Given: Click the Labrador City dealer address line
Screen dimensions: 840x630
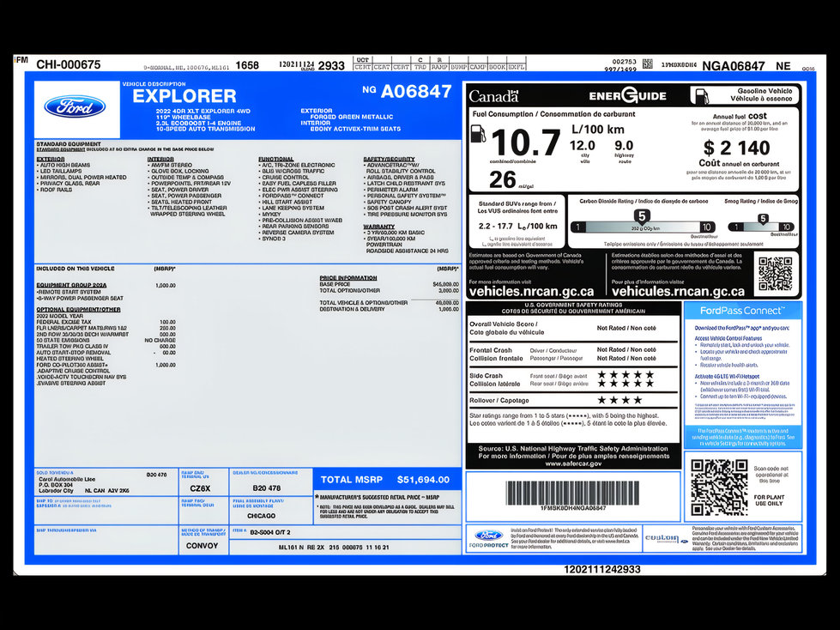Looking at the screenshot, I should (x=83, y=491).
